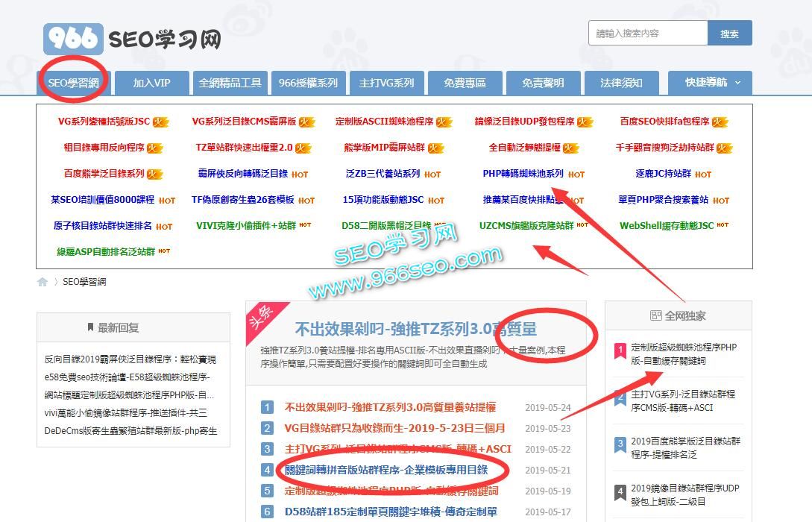812x522 pixels.
Task: Open the D58站群185定制單頁 article link
Action: point(391,512)
